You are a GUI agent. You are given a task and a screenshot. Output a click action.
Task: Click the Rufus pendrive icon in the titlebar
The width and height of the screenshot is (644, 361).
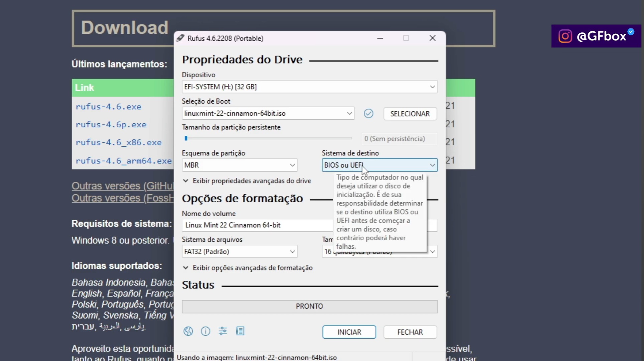coord(180,38)
